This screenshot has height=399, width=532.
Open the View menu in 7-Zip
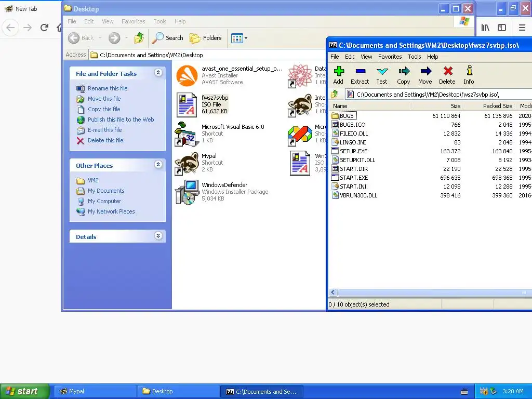tap(366, 57)
